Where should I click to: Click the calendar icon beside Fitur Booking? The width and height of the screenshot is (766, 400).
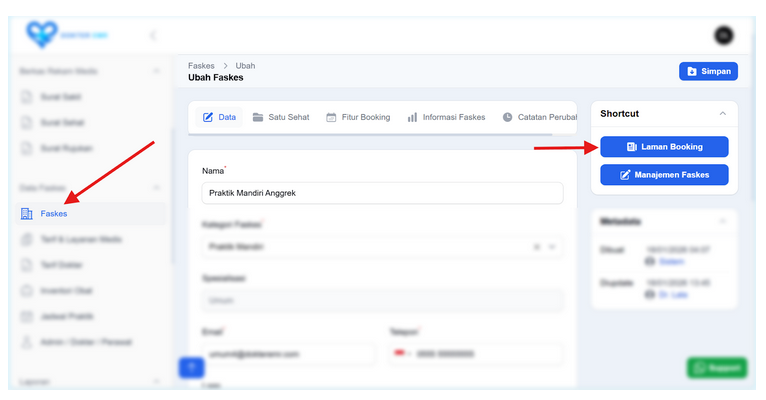click(331, 117)
